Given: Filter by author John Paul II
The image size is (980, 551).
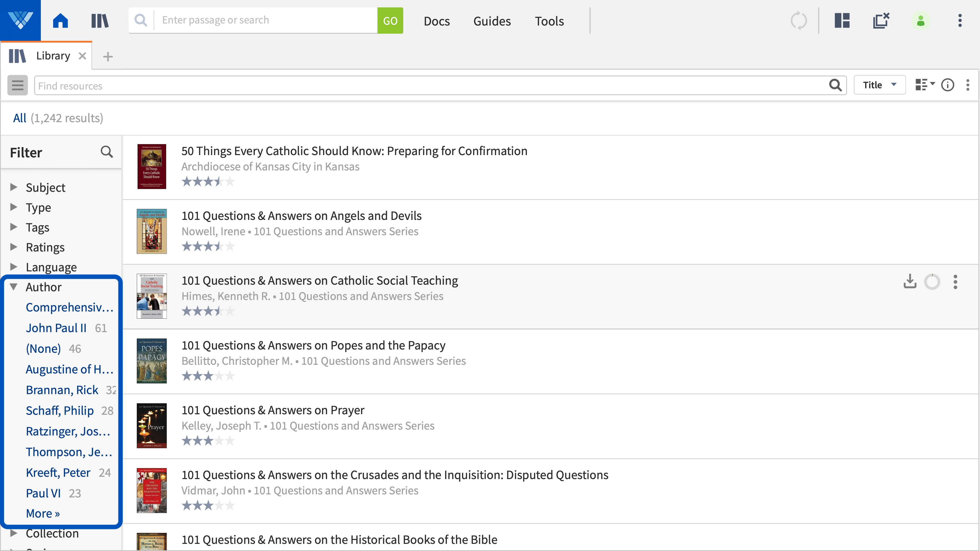Looking at the screenshot, I should pyautogui.click(x=56, y=328).
